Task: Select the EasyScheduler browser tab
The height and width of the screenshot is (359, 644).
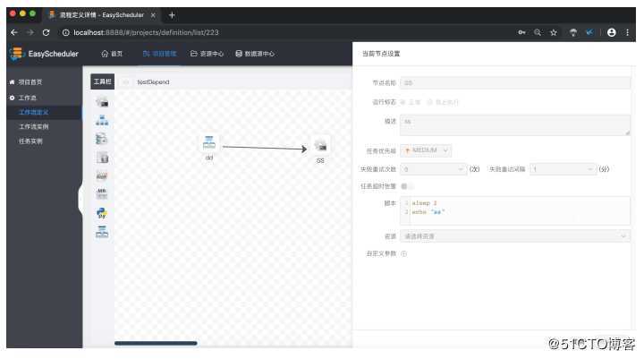Action: point(101,15)
